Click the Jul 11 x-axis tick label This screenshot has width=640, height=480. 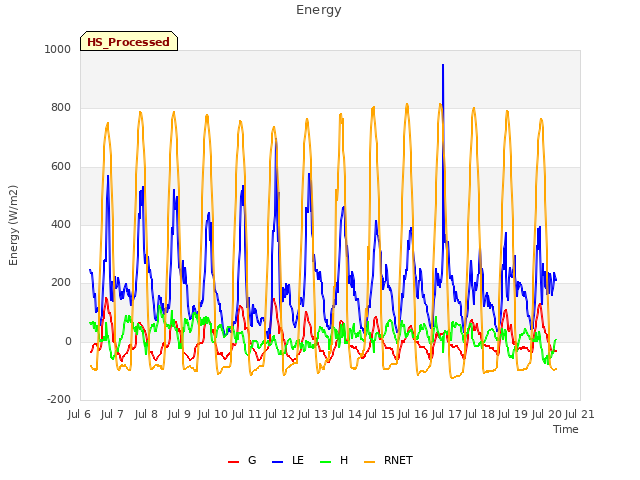pos(247,415)
